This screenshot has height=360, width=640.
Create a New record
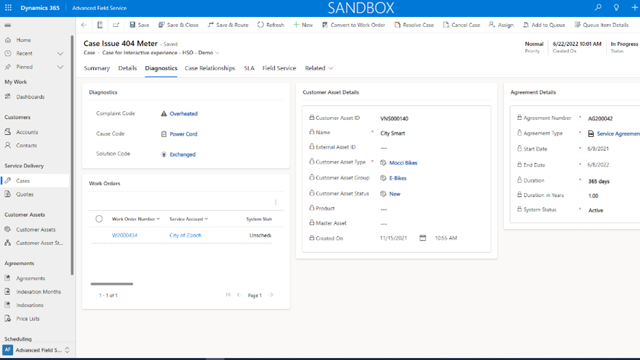click(x=303, y=25)
